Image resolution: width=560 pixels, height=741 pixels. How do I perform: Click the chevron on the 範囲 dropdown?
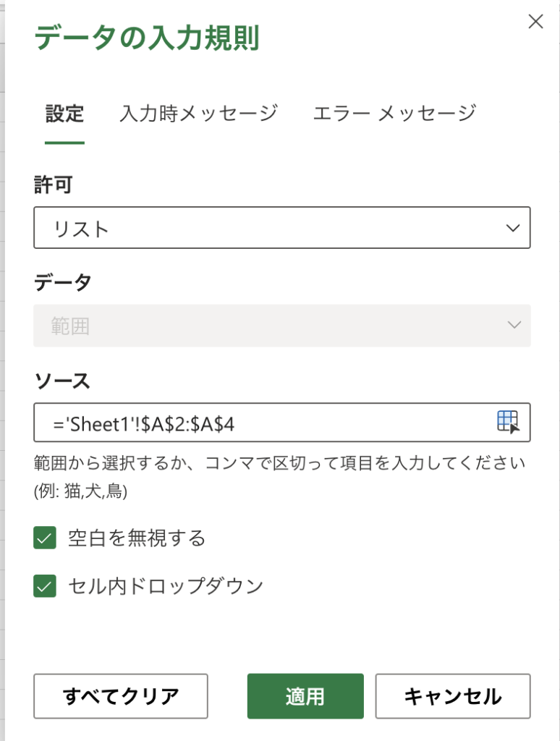tap(514, 326)
